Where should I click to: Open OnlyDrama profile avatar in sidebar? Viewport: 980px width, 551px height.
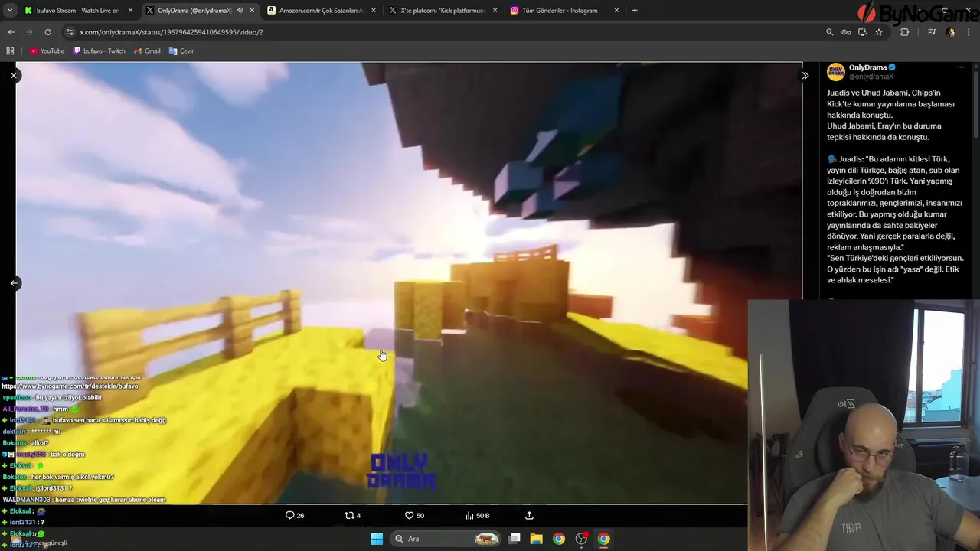835,72
